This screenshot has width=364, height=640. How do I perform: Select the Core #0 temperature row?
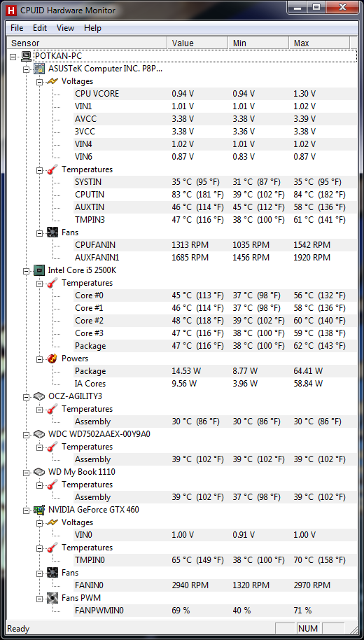point(214,295)
